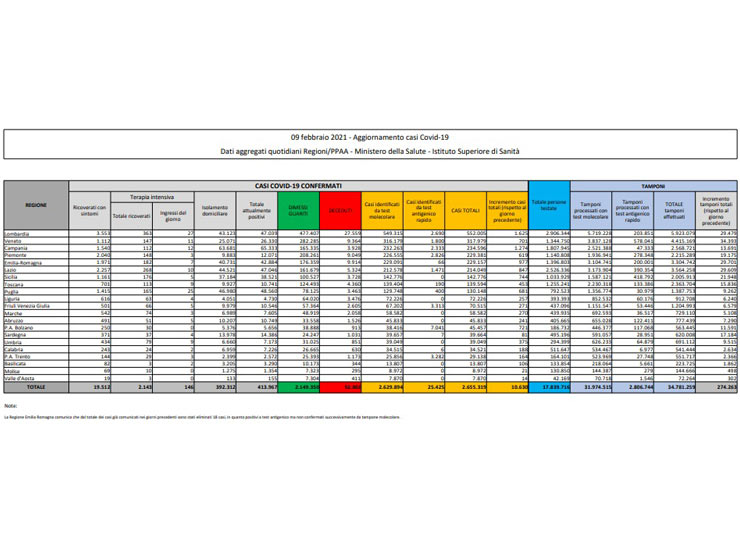The height and width of the screenshot is (556, 740).
Task: Click the CASI COVID-19 CONFERMATI section header
Action: pos(300,186)
